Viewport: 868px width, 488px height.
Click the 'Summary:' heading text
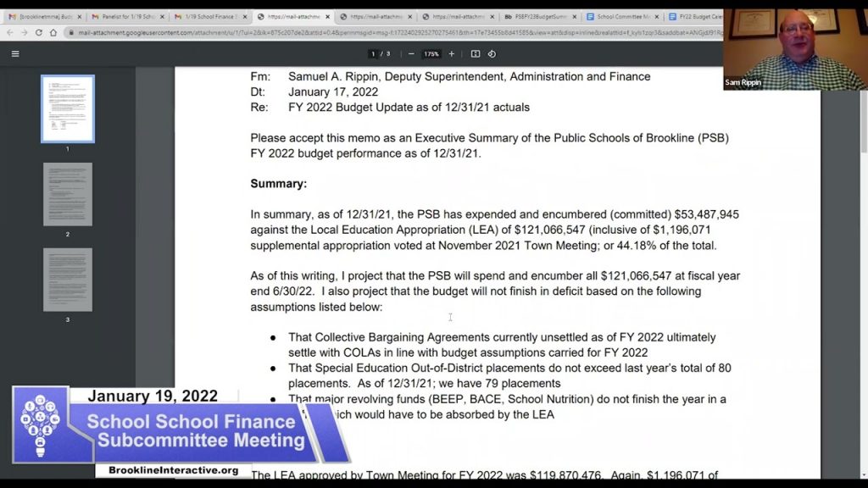pos(278,184)
